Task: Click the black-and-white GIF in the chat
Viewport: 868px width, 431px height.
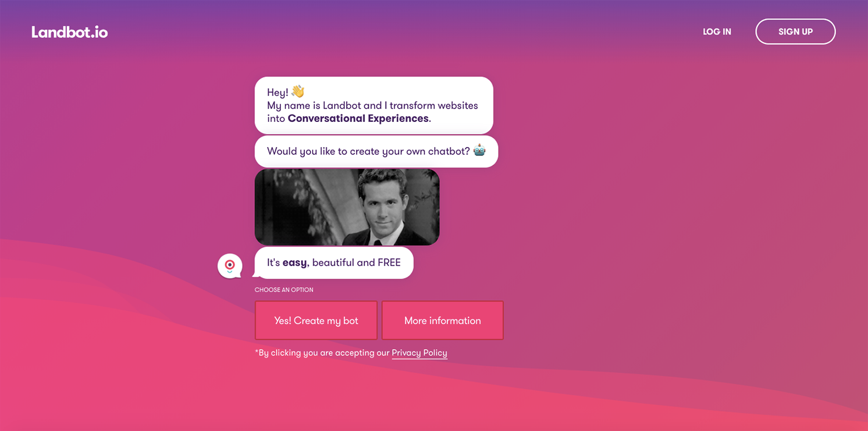Action: tap(347, 207)
